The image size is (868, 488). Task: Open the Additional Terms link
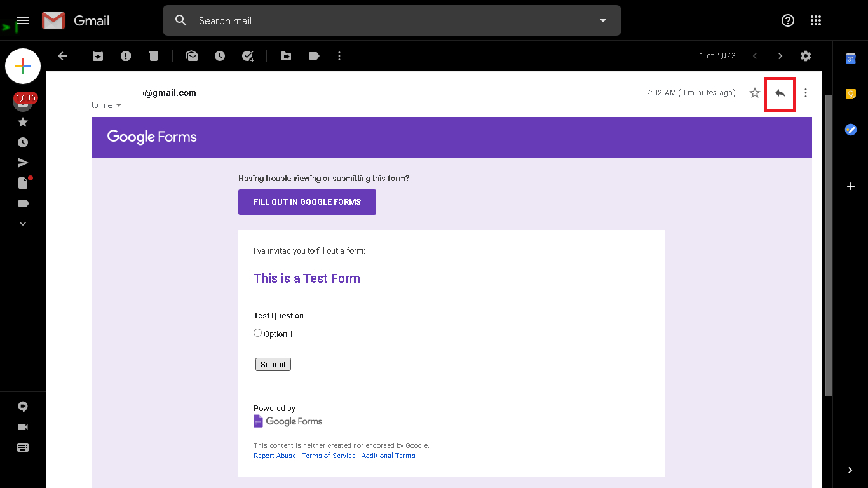pyautogui.click(x=388, y=456)
